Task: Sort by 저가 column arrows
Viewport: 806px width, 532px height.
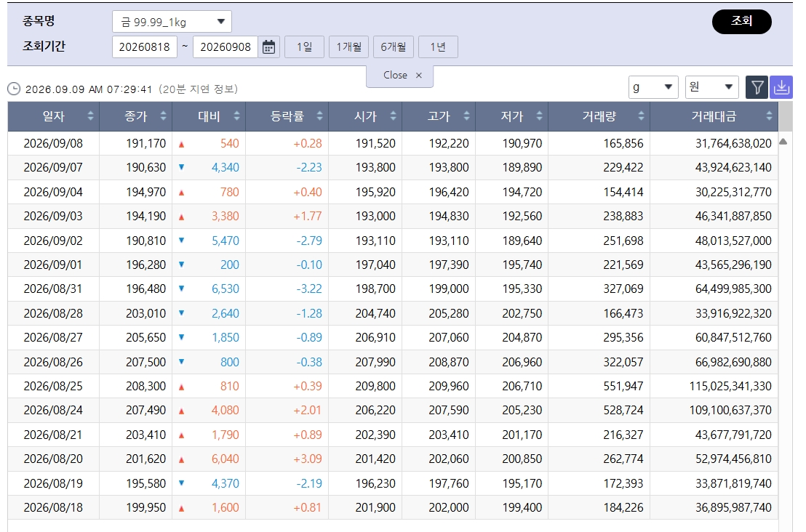Action: point(539,116)
